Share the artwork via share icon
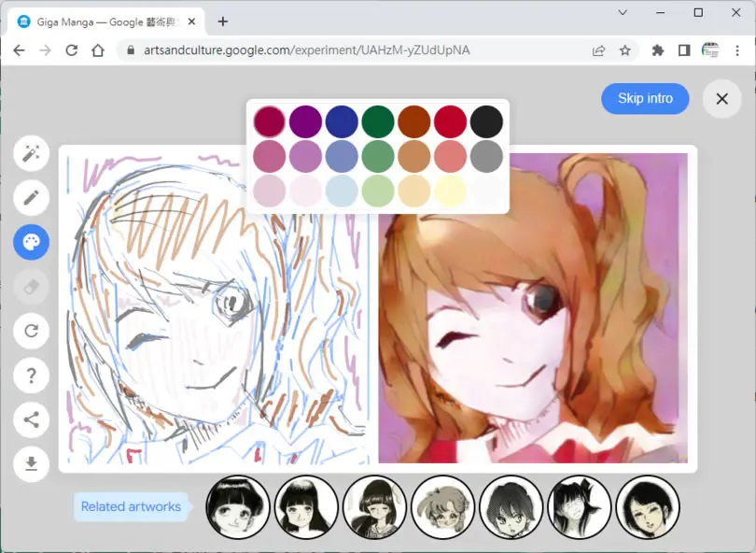Viewport: 756px width, 553px height. pyautogui.click(x=32, y=419)
